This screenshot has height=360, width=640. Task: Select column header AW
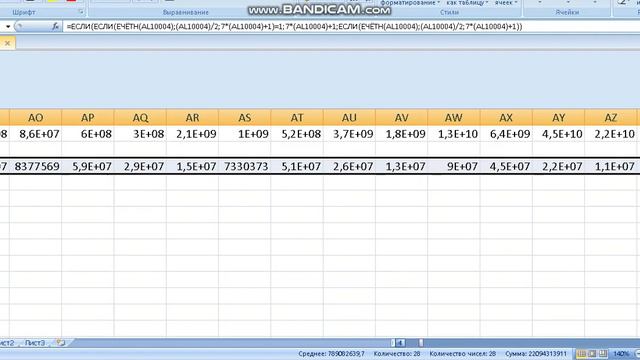(453, 118)
